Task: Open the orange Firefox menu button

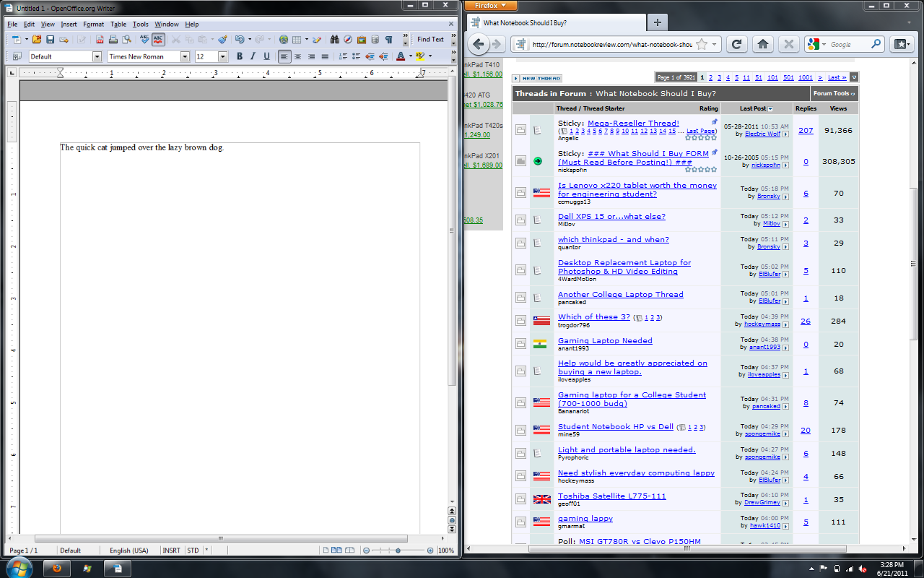Action: 492,6
